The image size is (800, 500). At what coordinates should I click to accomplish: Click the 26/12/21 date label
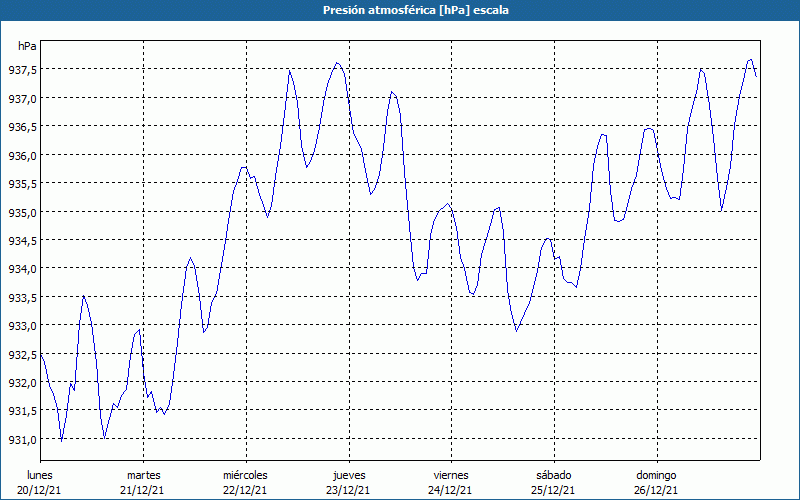point(656,490)
